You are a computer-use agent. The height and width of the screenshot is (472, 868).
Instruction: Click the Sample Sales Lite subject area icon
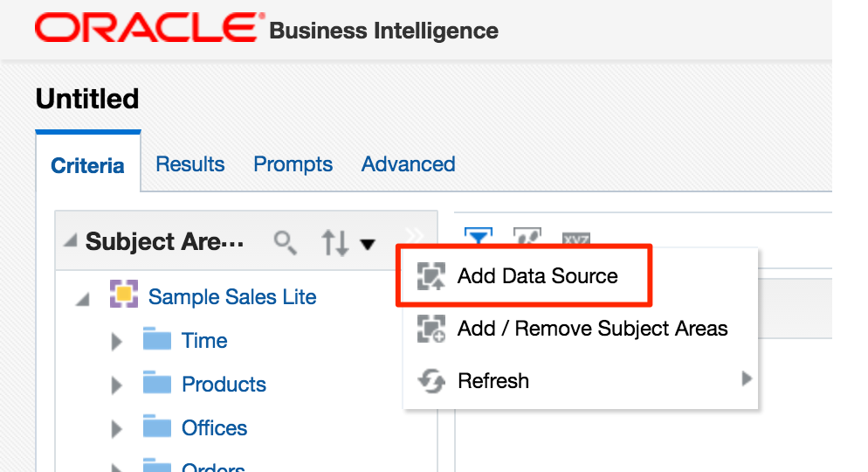pyautogui.click(x=125, y=296)
